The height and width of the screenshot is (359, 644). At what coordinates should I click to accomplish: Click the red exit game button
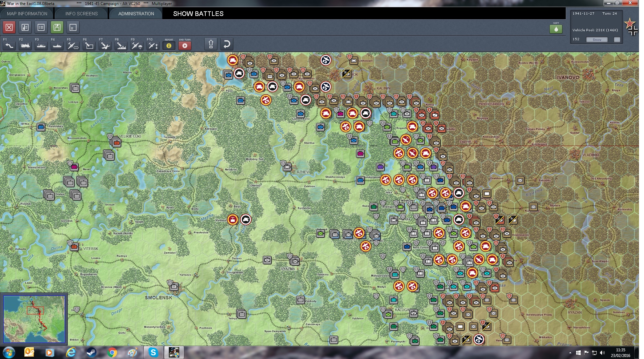(9, 27)
